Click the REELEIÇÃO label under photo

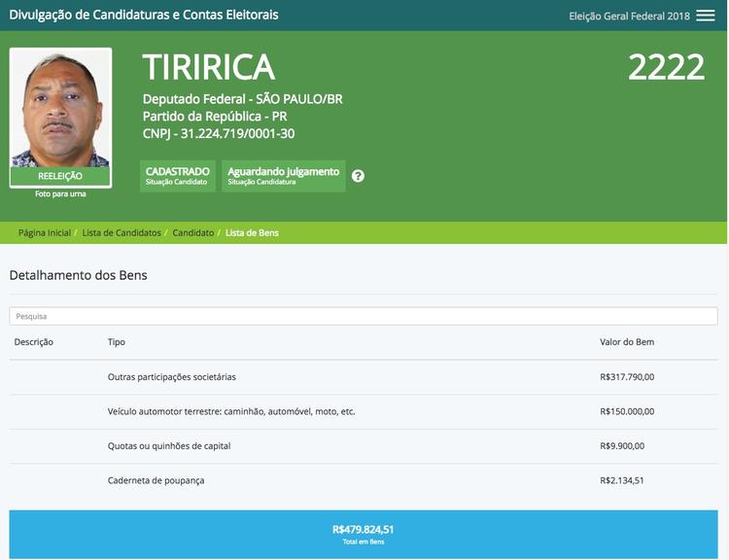[60, 177]
